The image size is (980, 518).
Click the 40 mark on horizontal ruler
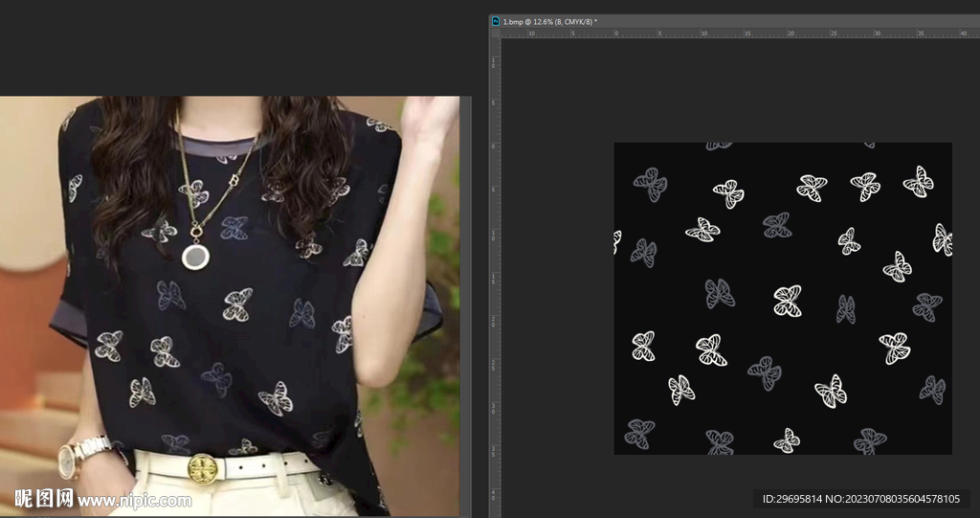pos(964,33)
